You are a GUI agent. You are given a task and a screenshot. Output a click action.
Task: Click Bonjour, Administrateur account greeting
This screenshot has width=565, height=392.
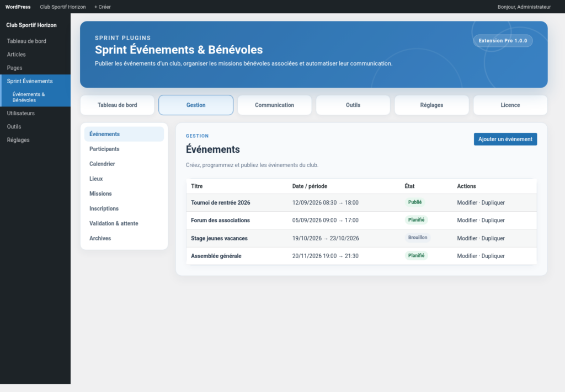coord(524,7)
